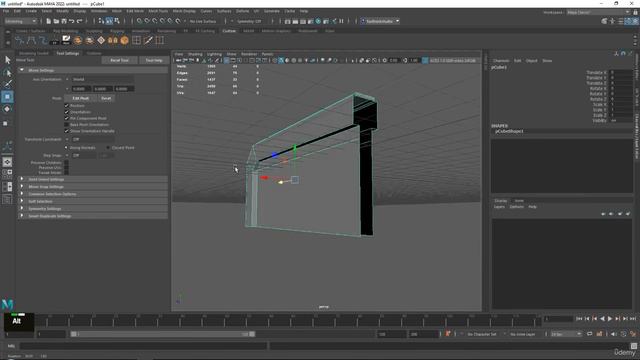
Task: Open the Mesh Tools menu
Action: [158, 11]
